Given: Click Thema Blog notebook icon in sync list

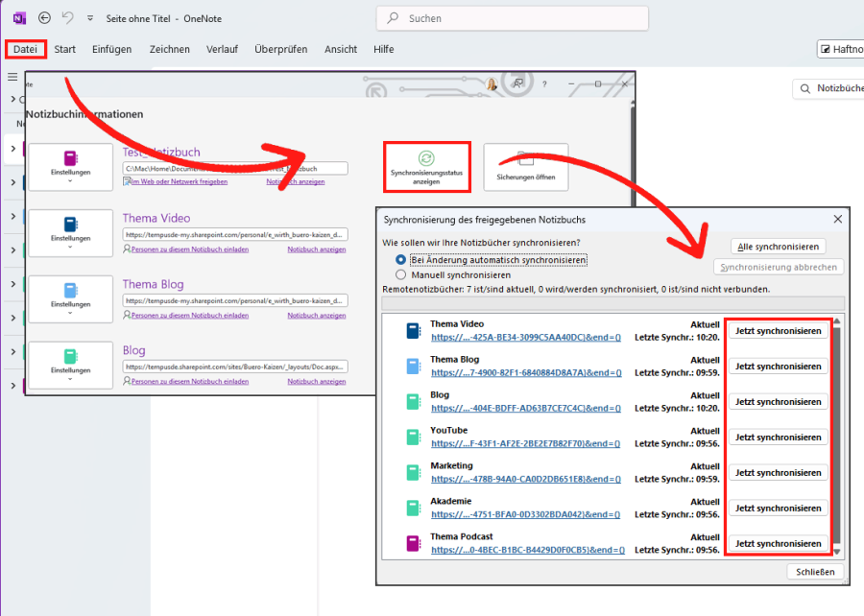Looking at the screenshot, I should [413, 367].
